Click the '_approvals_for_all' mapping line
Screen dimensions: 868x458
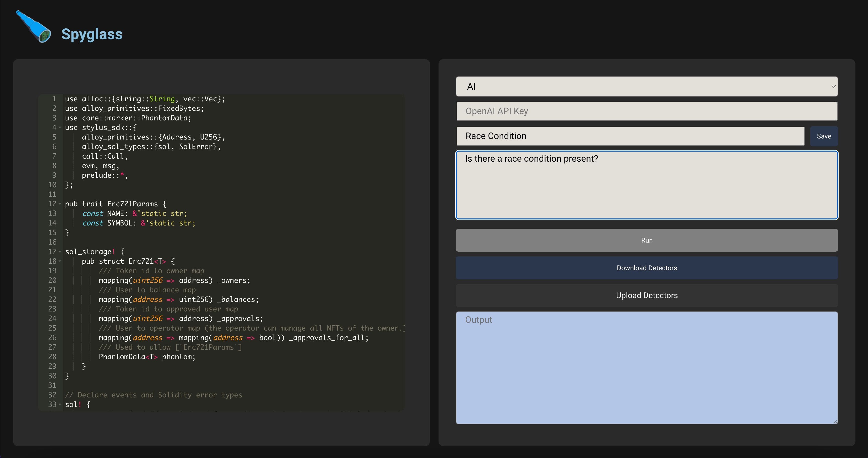[x=233, y=338]
